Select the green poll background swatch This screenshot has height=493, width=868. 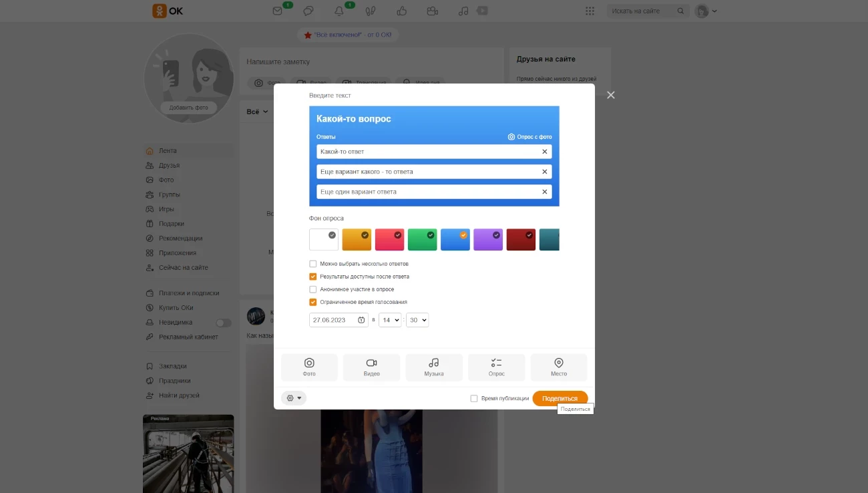click(422, 240)
